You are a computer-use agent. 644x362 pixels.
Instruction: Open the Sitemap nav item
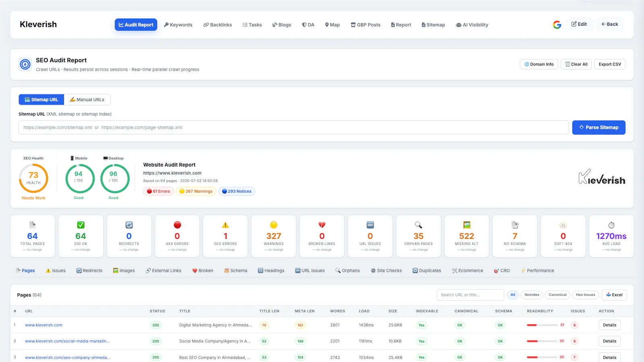point(433,25)
